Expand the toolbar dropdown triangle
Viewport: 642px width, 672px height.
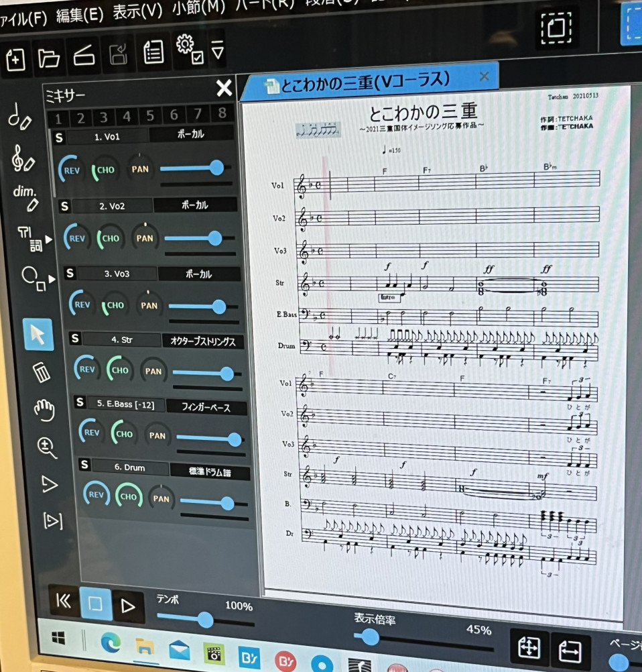point(218,49)
